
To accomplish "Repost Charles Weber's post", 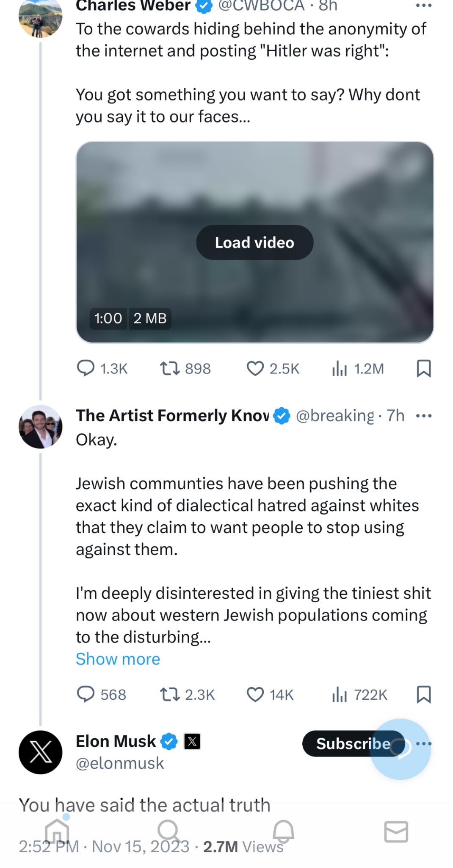I will pyautogui.click(x=170, y=368).
